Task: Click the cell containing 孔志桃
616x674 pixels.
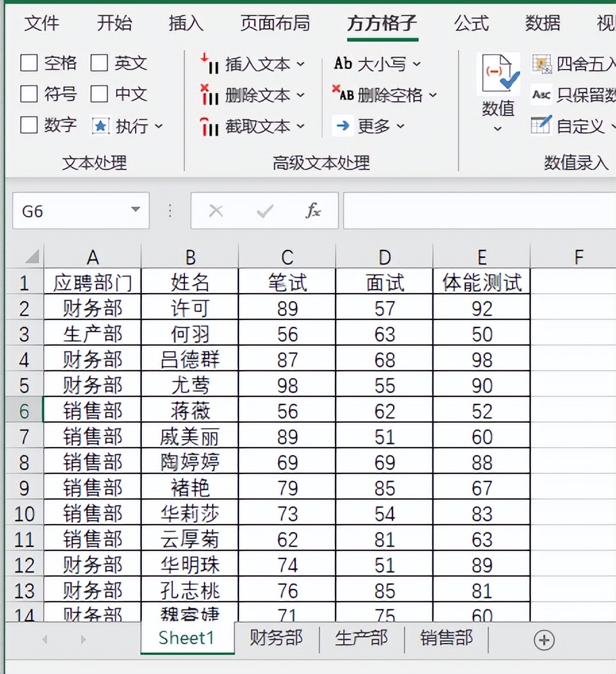Action: [x=190, y=590]
